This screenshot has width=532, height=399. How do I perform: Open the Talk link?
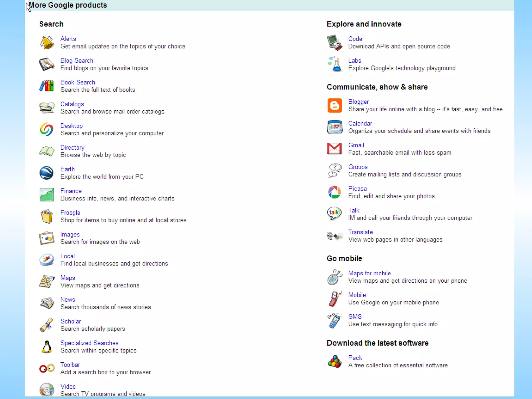(354, 211)
